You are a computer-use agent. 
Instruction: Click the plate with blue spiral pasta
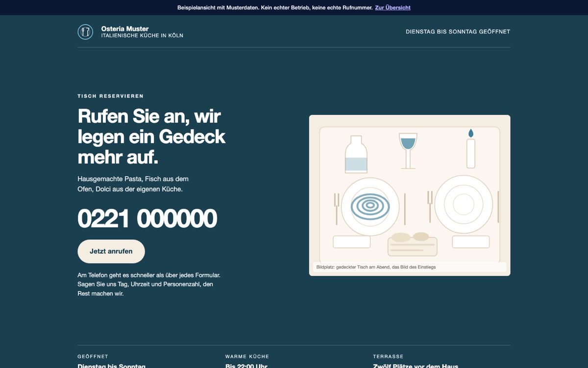click(x=370, y=207)
